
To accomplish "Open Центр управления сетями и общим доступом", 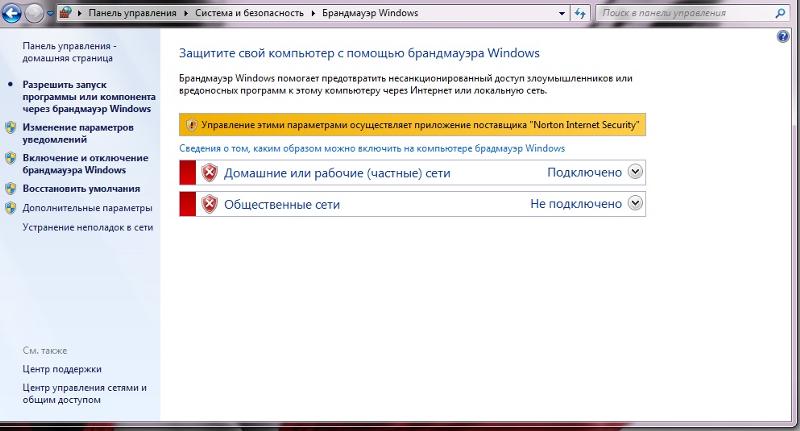I will tap(84, 393).
